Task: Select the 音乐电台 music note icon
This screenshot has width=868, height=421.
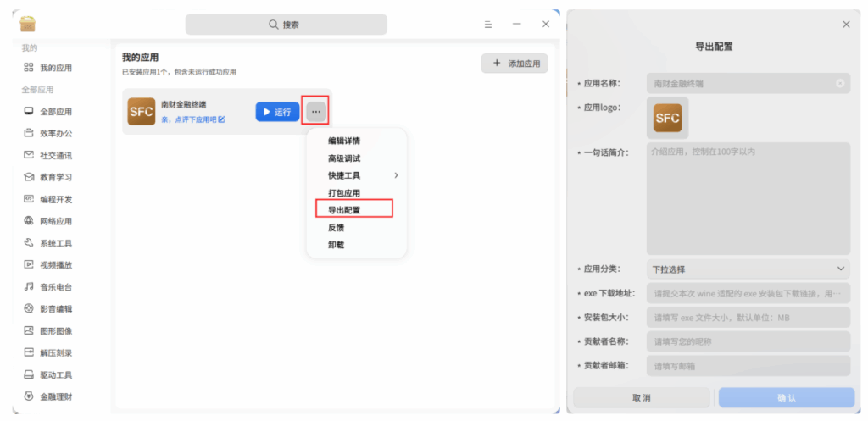Action: (x=29, y=287)
